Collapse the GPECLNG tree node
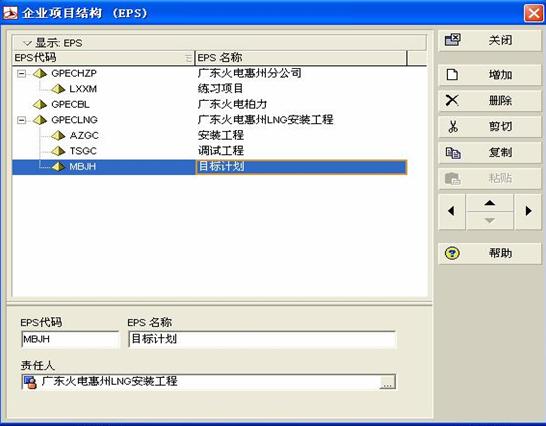This screenshot has height=426, width=546. 22,120
